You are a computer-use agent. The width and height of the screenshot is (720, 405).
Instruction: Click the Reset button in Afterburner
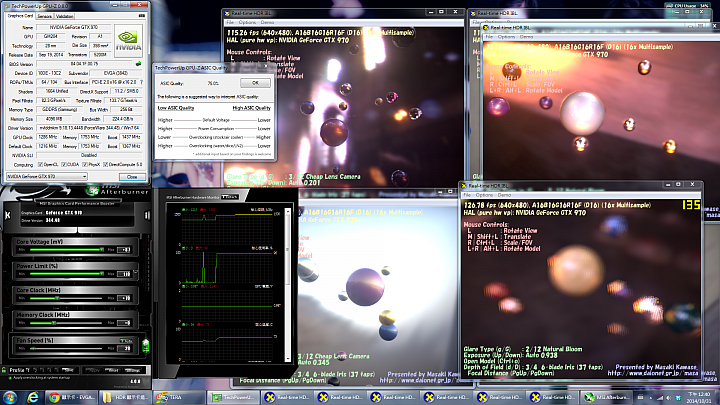[x=113, y=370]
